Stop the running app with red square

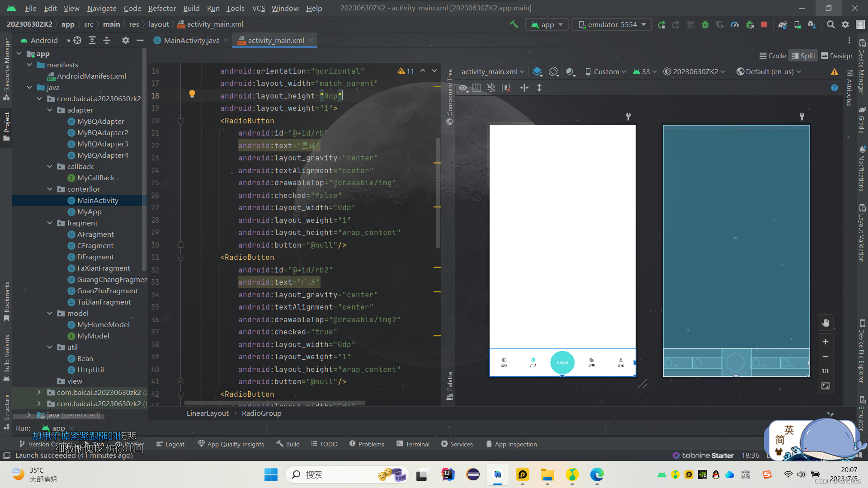pyautogui.click(x=764, y=24)
